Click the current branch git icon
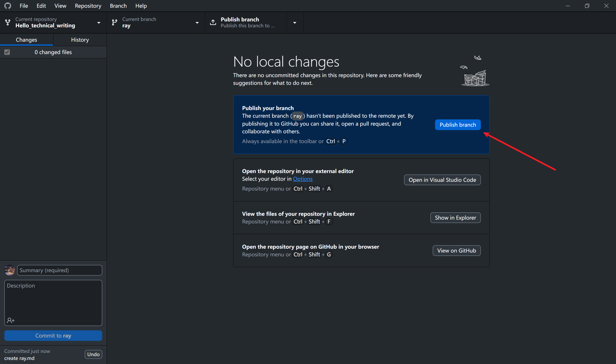 pyautogui.click(x=114, y=23)
